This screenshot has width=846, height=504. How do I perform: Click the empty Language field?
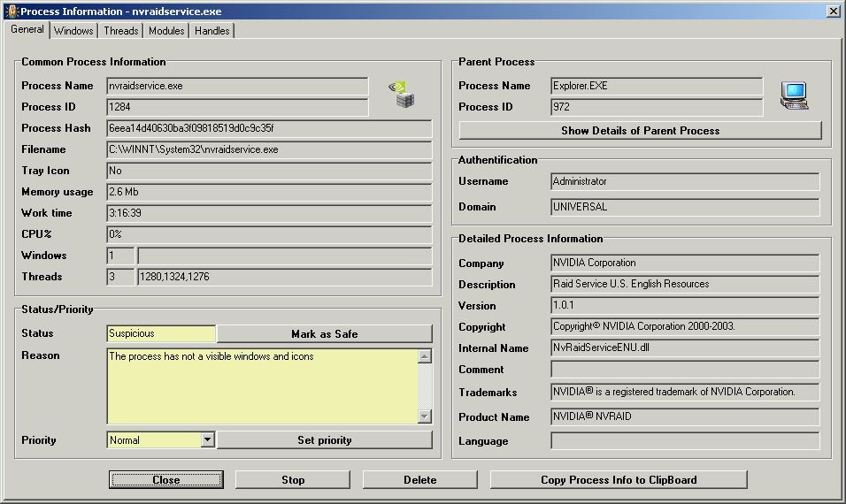(685, 441)
